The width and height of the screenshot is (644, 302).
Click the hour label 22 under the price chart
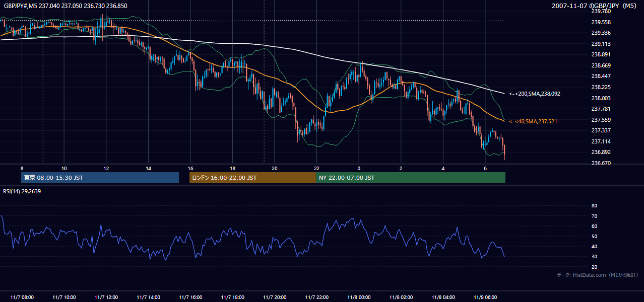tap(316, 168)
